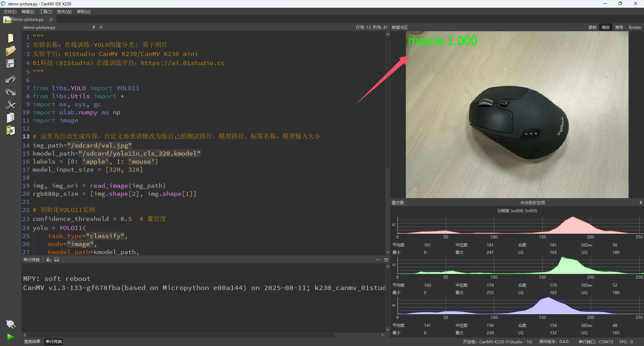Collapse the serial terminal panel with the up chevron
The height and width of the screenshot is (346, 644).
378,260
